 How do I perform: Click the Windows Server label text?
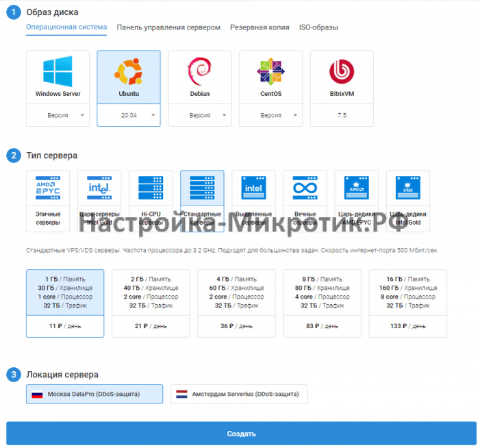pyautogui.click(x=58, y=94)
